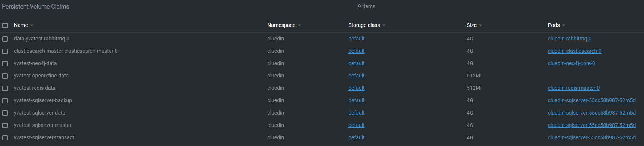Sort by Name column arrow

pos(32,25)
